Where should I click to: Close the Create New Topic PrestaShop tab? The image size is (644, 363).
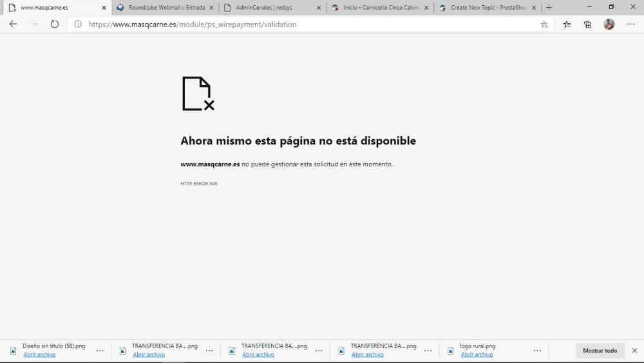(x=534, y=7)
